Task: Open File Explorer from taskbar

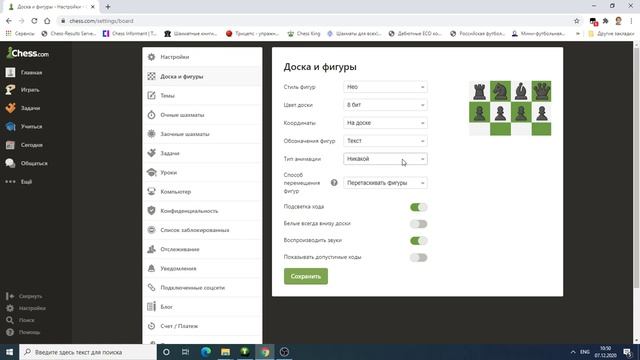Action: point(225,352)
